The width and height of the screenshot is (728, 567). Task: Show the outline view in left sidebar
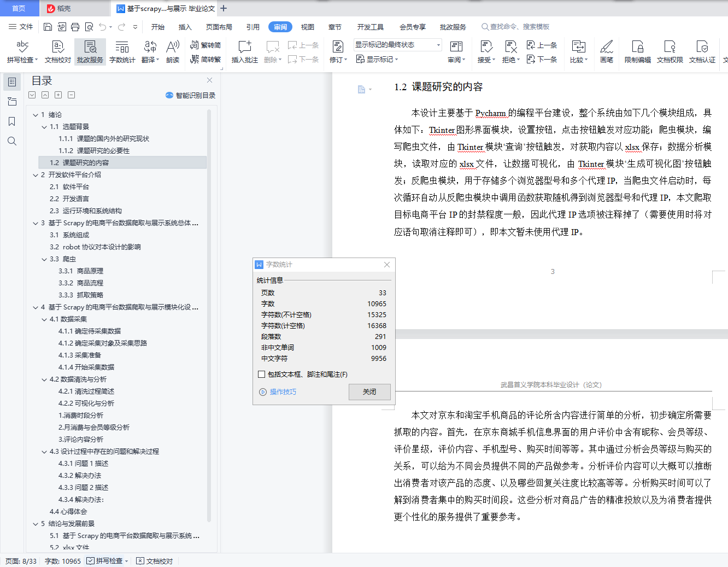[x=12, y=82]
